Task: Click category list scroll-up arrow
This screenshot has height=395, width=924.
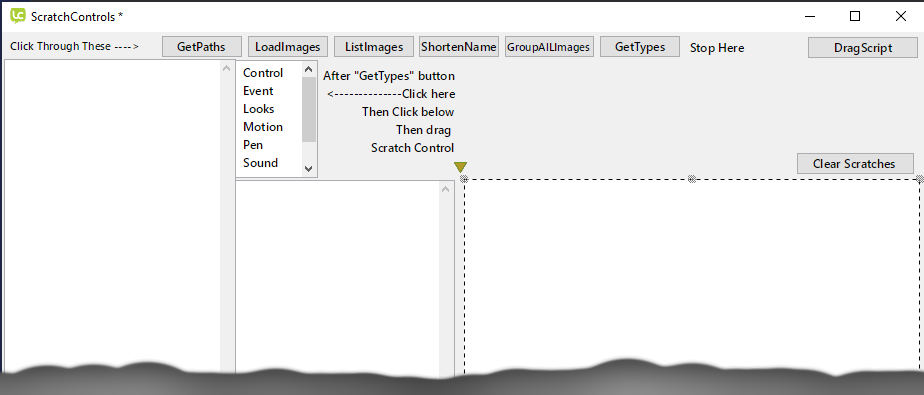Action: click(x=309, y=69)
